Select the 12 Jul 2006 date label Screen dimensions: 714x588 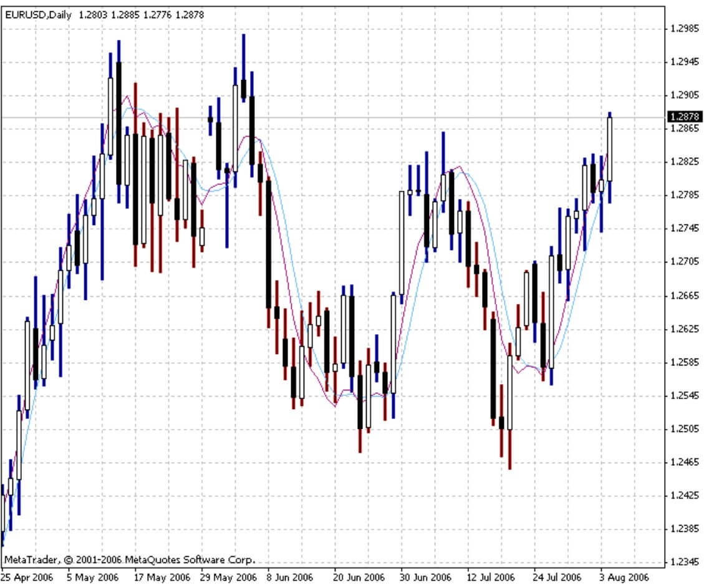coord(491,577)
